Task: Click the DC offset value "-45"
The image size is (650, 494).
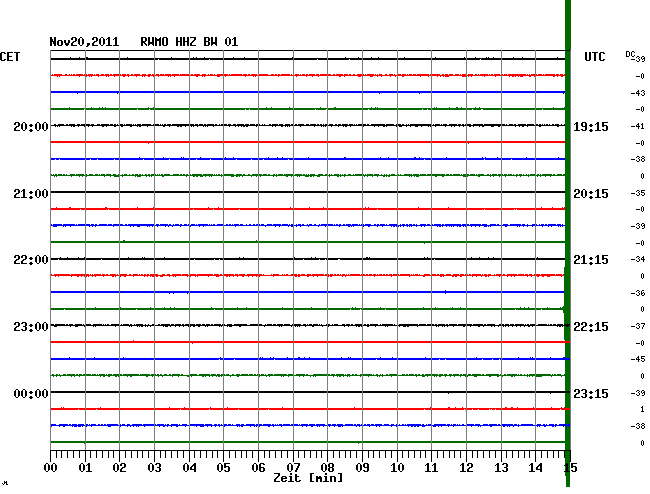Action: (638, 359)
